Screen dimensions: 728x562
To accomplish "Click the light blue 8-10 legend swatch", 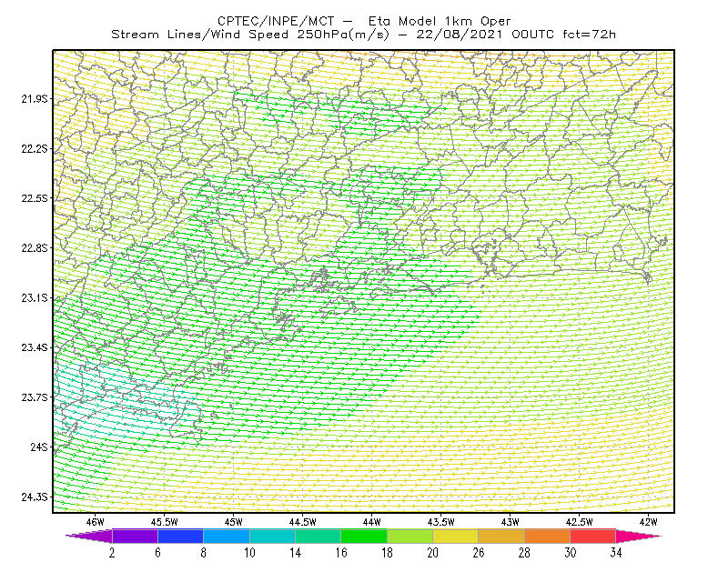I will (x=227, y=536).
